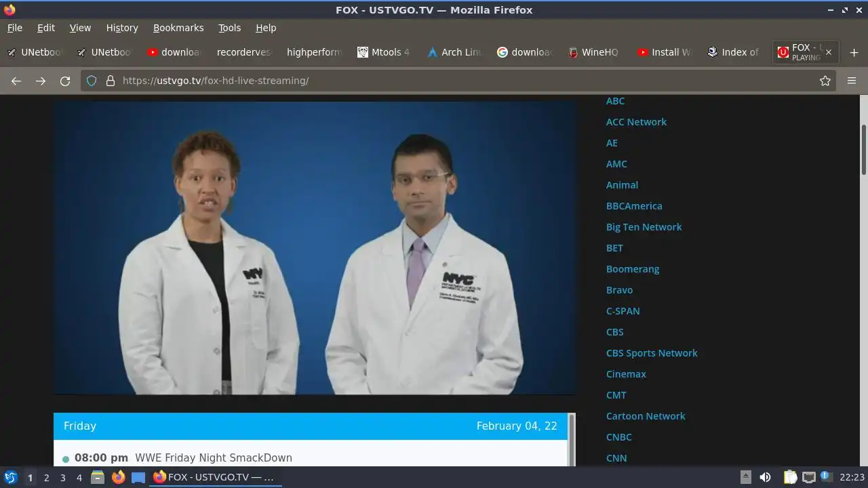The image size is (868, 488).
Task: Open the clipboard manager tray icon
Action: 790,477
